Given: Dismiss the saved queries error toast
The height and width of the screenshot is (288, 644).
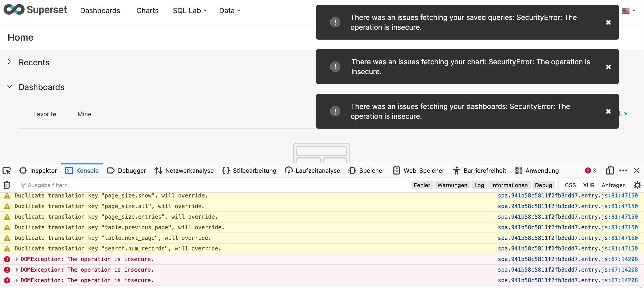Looking at the screenshot, I should [608, 22].
